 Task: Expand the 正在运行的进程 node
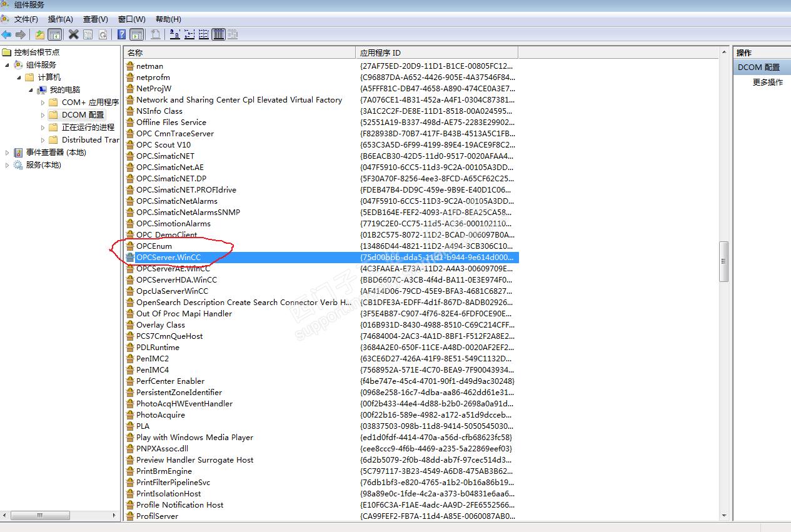tap(43, 128)
